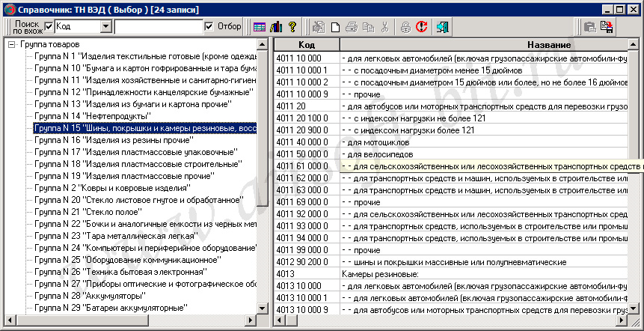Viewport: 644px width, 331px height.
Task: Click the table vertical scroll down arrow
Action: click(x=634, y=309)
